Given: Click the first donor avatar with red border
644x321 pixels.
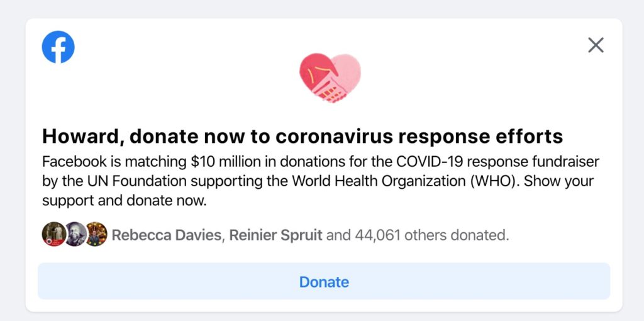Looking at the screenshot, I should click(53, 234).
